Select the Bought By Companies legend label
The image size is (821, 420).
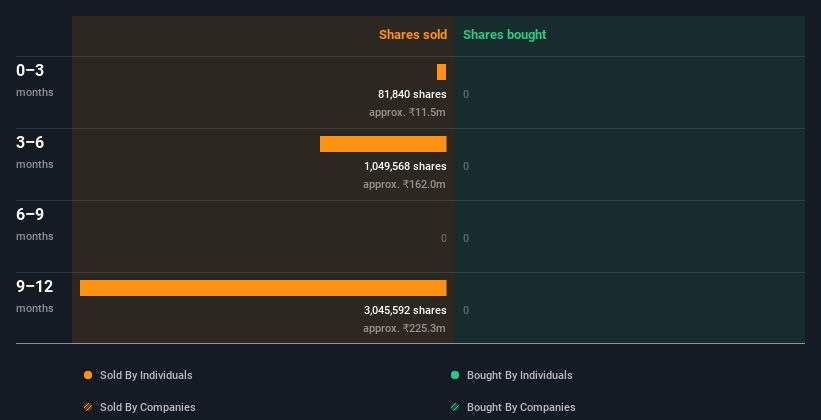(x=521, y=407)
